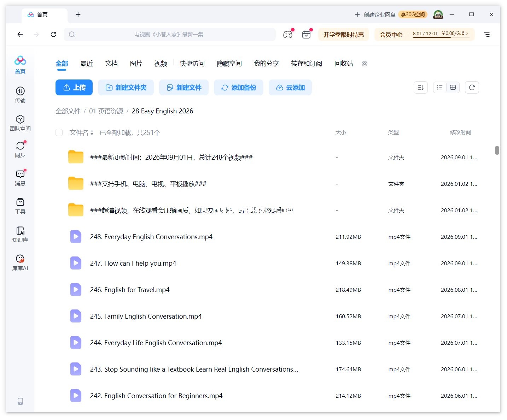Click the 大小 column header

point(341,132)
